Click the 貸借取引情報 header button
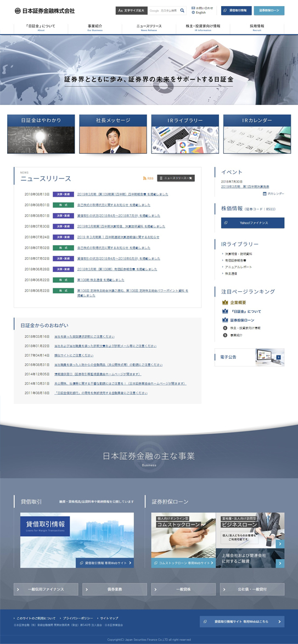298x644 pixels. click(x=236, y=10)
